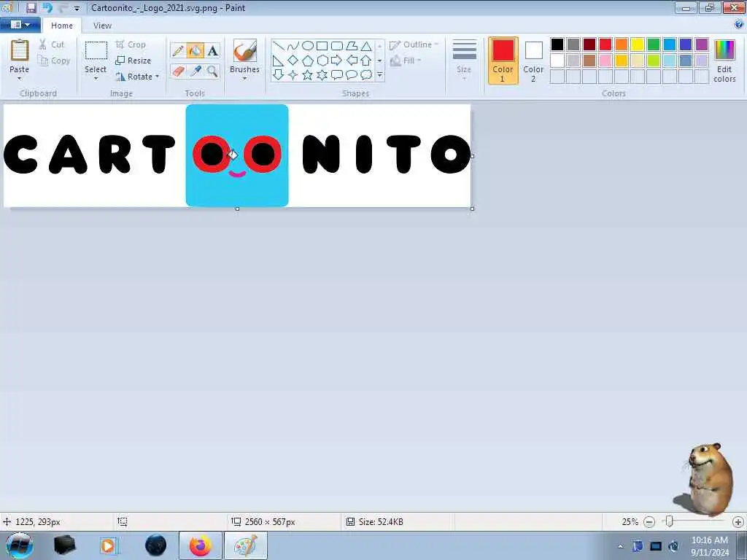Click the Resize button

click(x=133, y=61)
